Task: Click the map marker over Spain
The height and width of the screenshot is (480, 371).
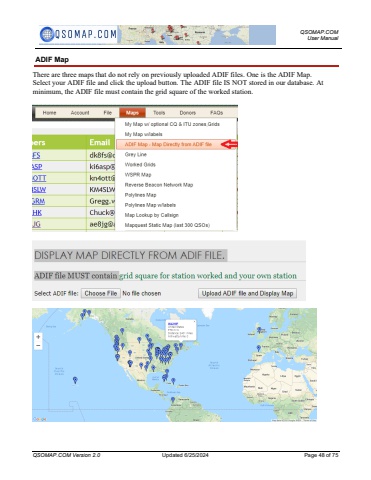Action: tap(259, 348)
